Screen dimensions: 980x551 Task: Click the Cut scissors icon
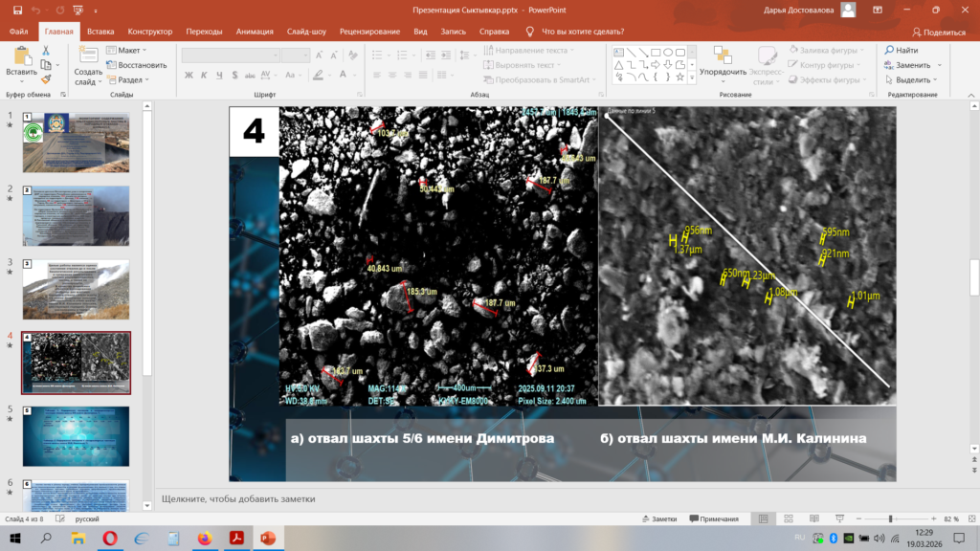pos(47,51)
